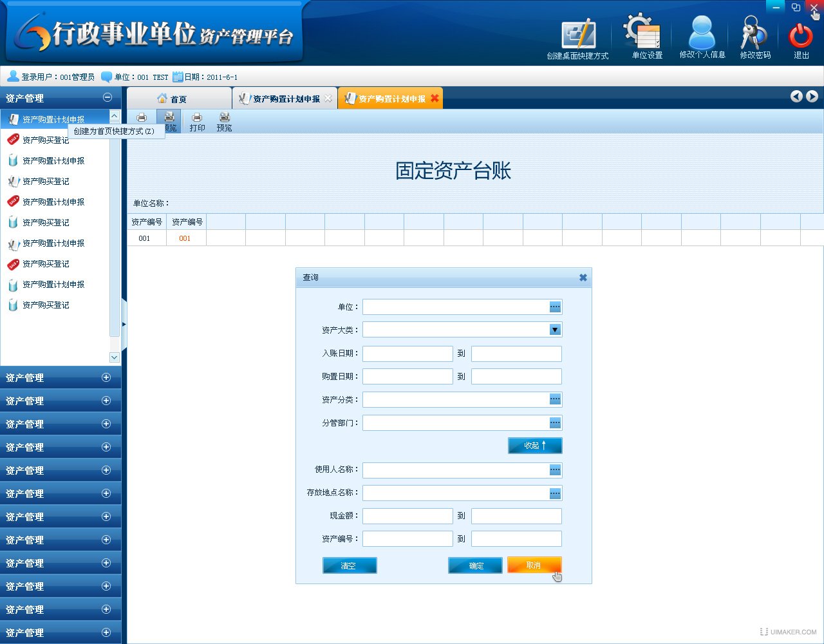Open the 使用人名称 ellipsis picker button

point(555,470)
